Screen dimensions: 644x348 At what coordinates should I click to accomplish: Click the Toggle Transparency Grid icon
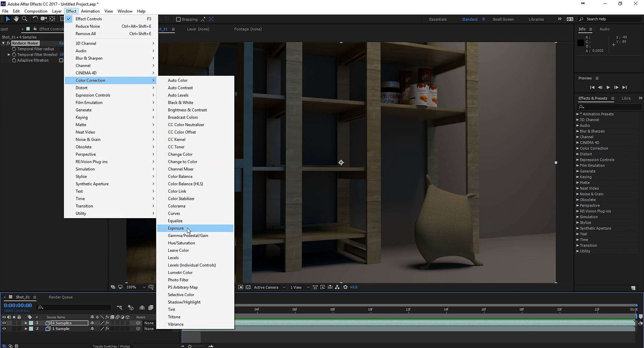pyautogui.click(x=248, y=287)
